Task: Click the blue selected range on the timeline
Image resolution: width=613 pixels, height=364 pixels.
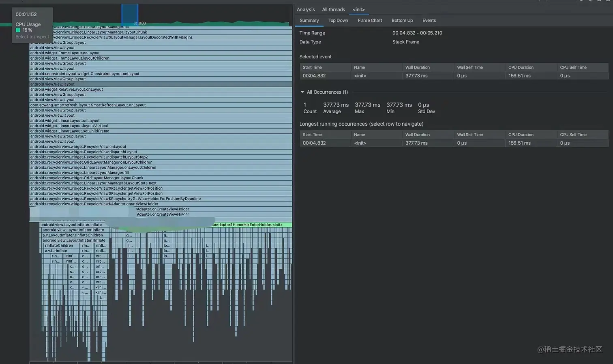Action: tap(130, 14)
